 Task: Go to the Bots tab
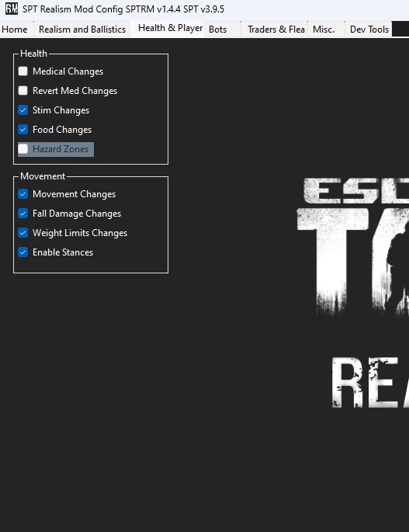tap(223, 30)
